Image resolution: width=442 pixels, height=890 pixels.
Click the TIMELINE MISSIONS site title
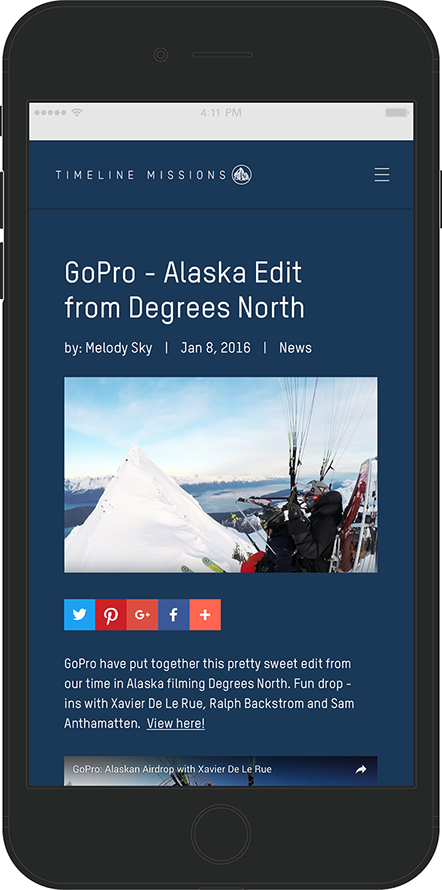tap(141, 175)
